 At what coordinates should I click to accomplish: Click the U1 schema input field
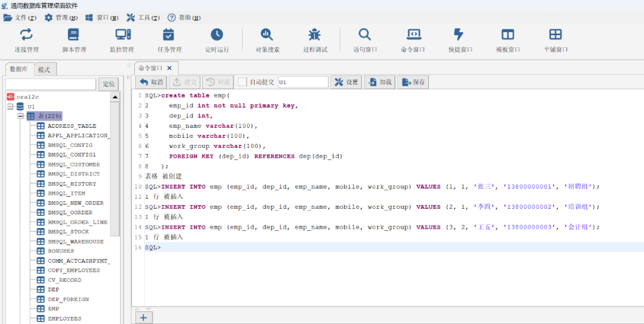pos(303,82)
